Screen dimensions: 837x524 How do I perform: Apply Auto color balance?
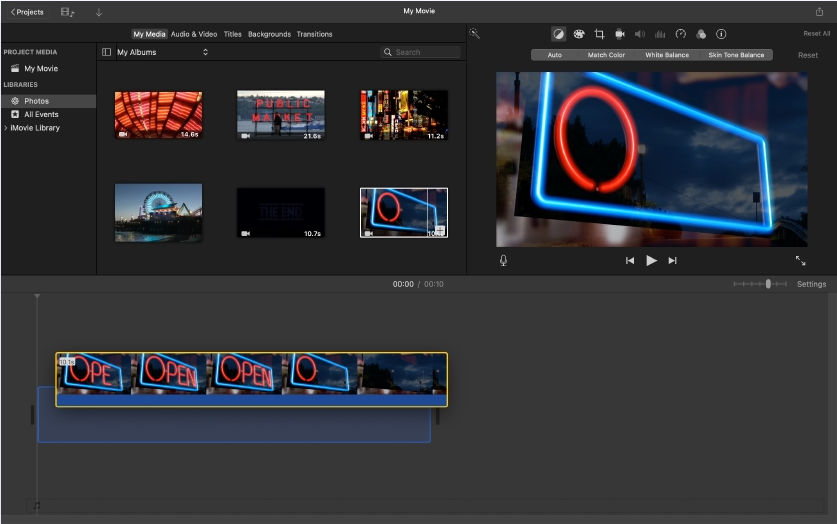point(554,55)
